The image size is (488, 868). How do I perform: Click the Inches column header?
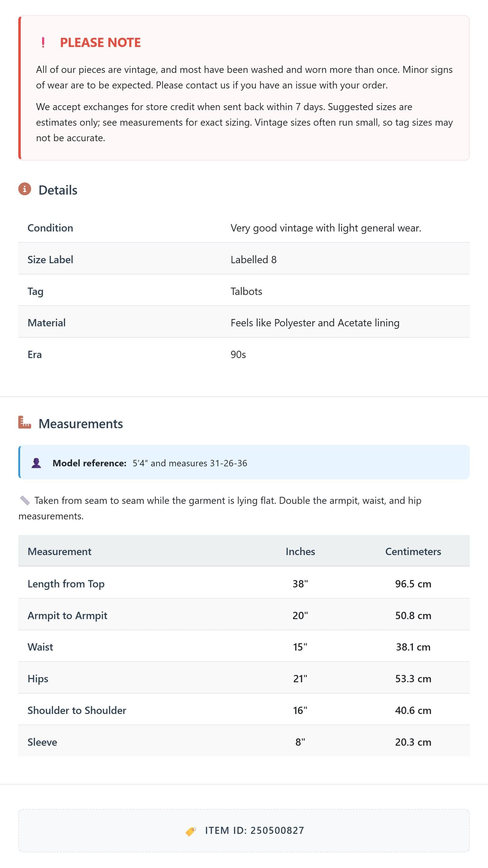pyautogui.click(x=300, y=551)
